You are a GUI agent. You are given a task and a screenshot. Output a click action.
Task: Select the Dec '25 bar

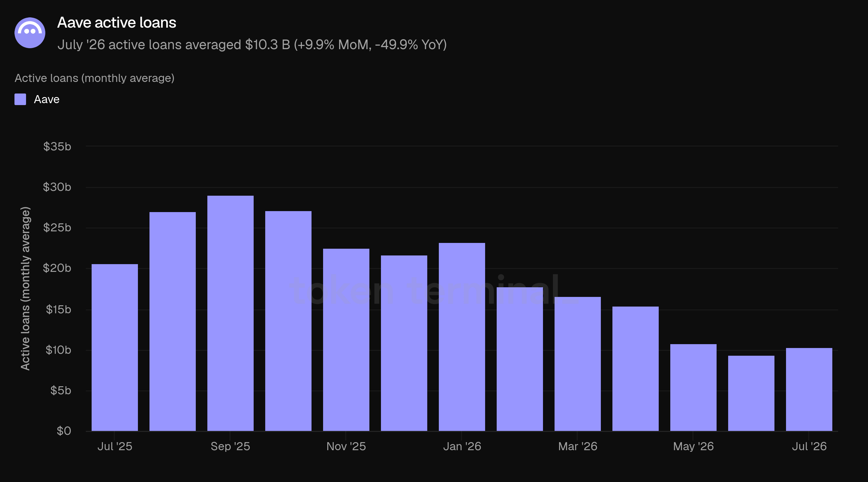point(404,343)
